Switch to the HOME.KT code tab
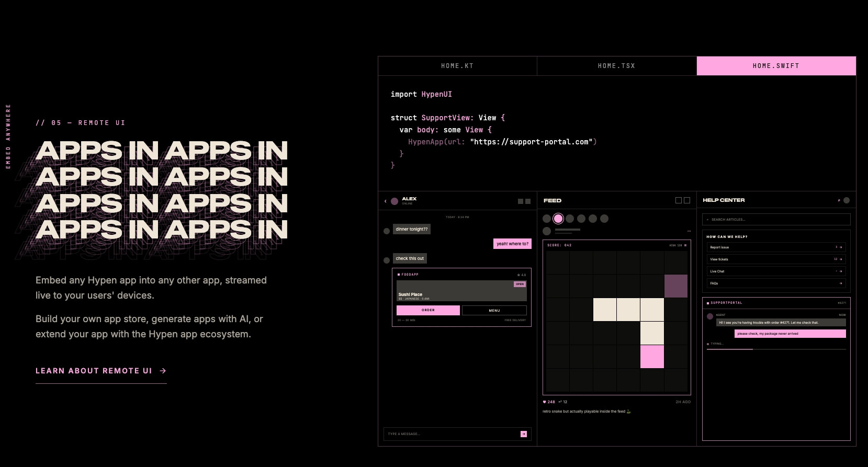The image size is (868, 467). click(457, 66)
